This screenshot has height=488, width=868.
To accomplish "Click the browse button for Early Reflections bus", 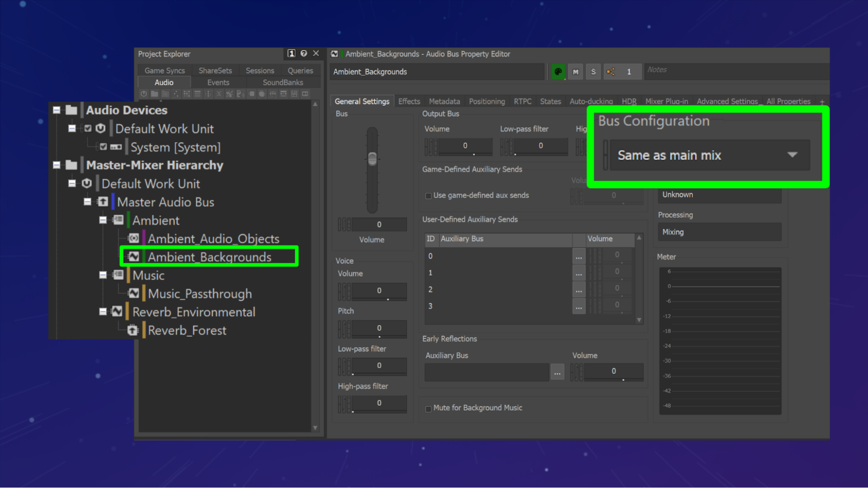I will [x=557, y=372].
